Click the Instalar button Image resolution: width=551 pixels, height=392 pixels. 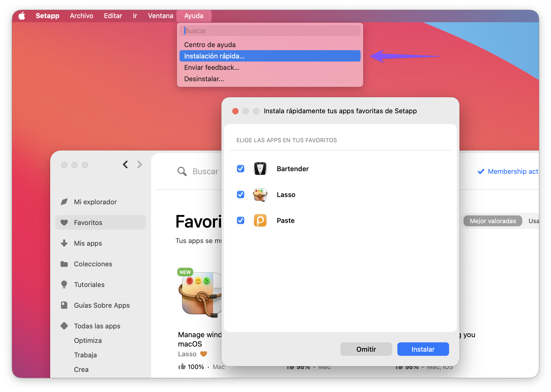[x=423, y=349]
